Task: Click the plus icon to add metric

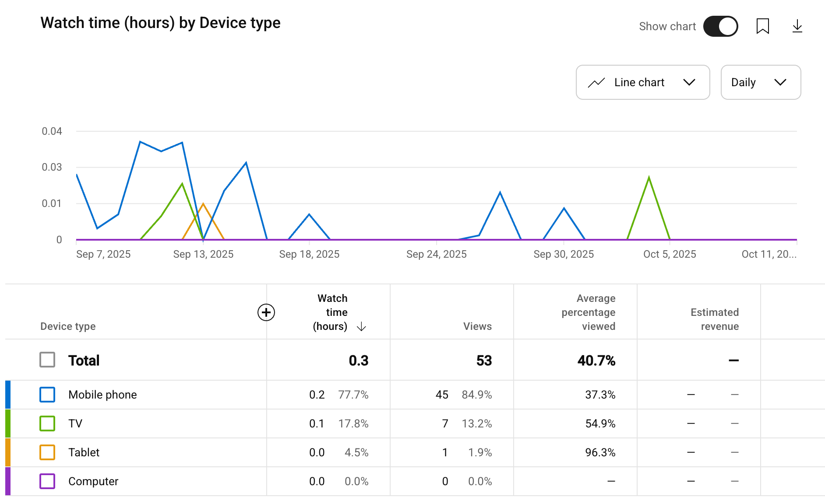Action: point(266,312)
